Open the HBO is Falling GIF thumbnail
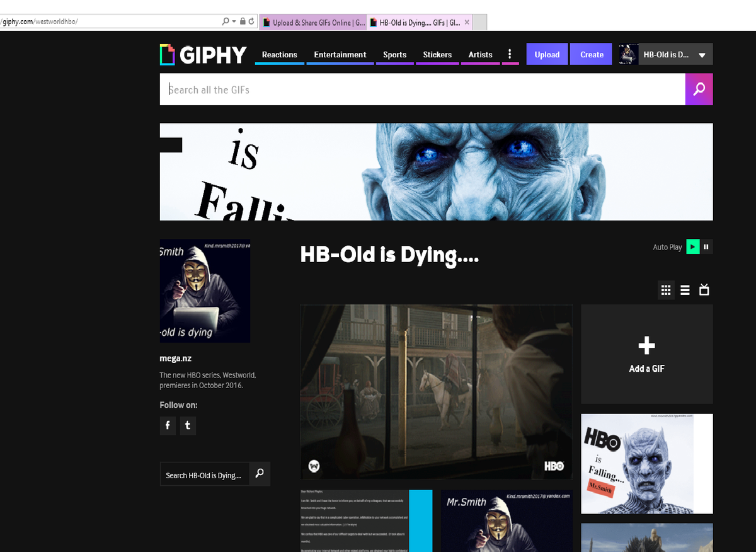The height and width of the screenshot is (552, 756). tap(647, 464)
